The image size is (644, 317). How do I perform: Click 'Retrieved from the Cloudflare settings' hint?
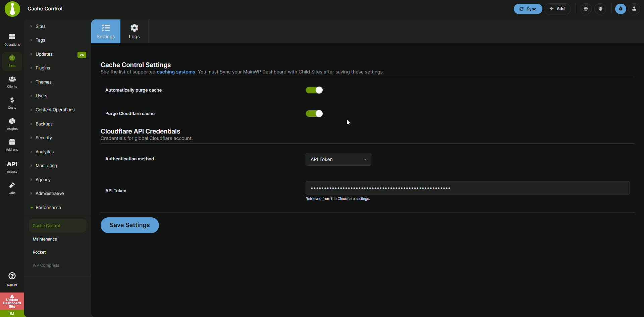(x=338, y=199)
